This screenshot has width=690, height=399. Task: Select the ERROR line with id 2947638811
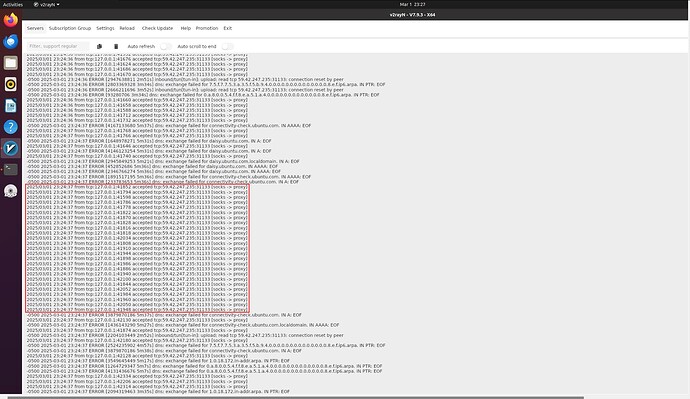185,80
